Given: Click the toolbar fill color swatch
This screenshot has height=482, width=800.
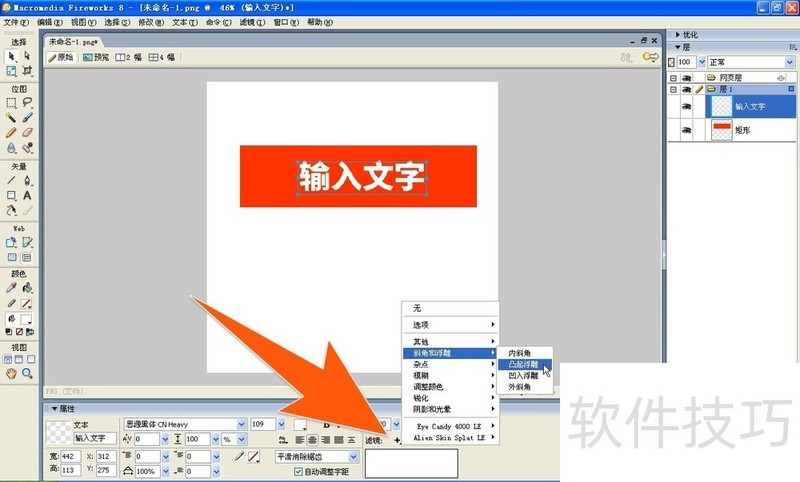Looking at the screenshot, I should (26, 319).
